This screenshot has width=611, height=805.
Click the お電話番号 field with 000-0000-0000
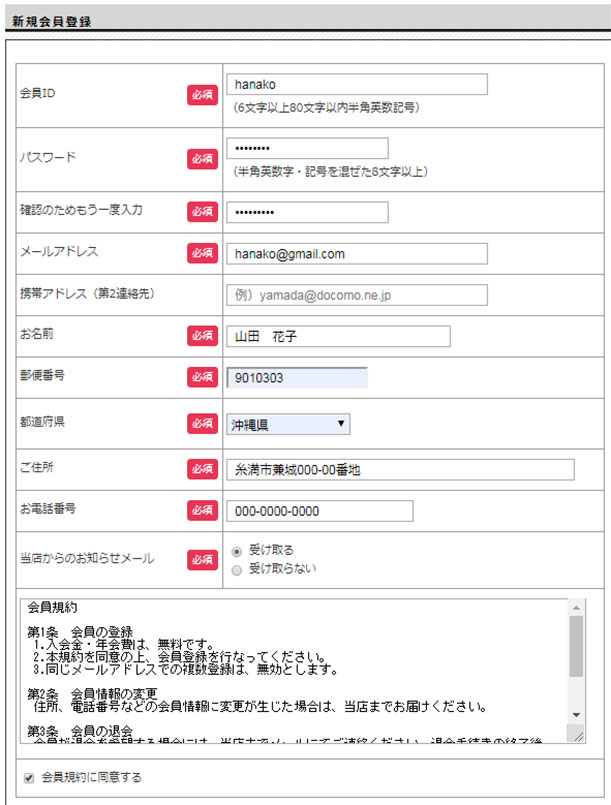coord(320,511)
